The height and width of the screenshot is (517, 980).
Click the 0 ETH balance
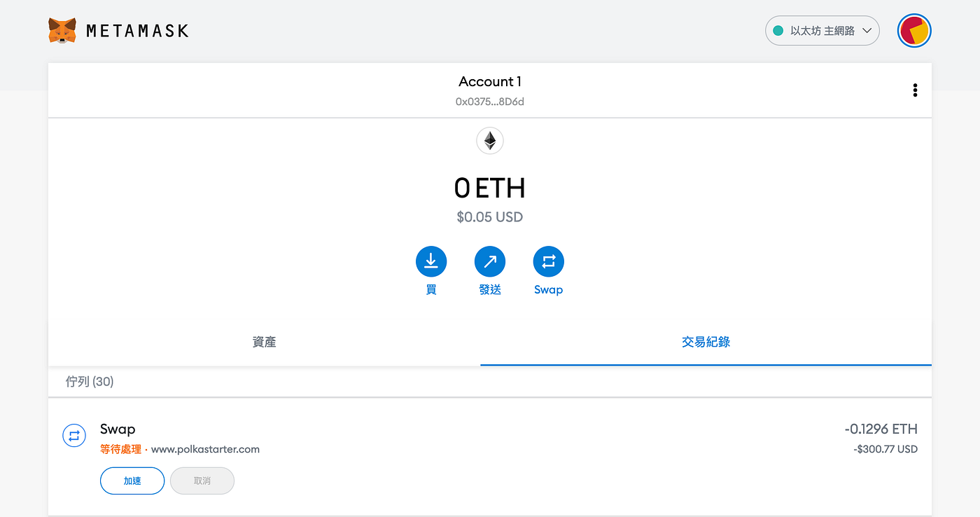point(490,188)
